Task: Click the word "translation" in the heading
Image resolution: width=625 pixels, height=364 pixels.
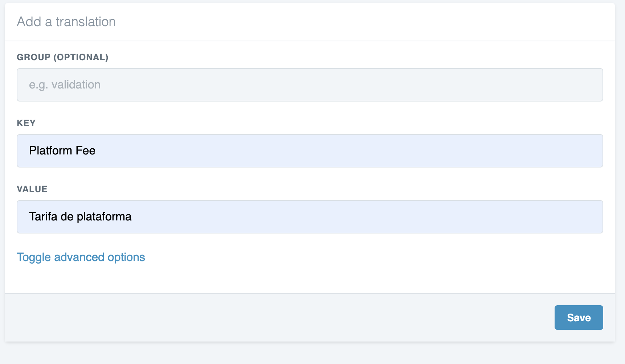Action: [x=86, y=22]
